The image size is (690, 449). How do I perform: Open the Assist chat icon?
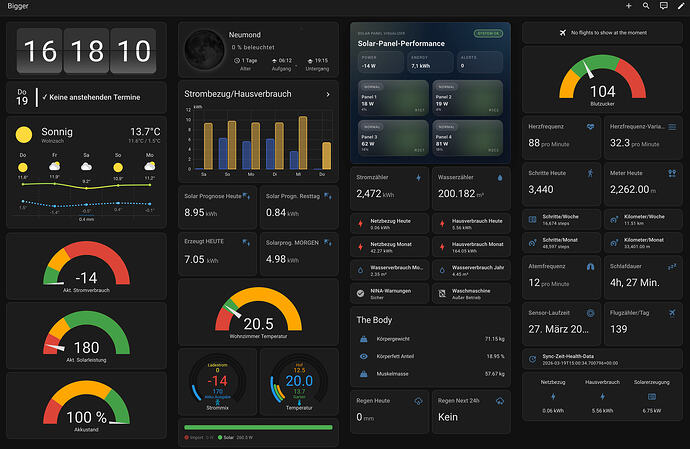664,6
